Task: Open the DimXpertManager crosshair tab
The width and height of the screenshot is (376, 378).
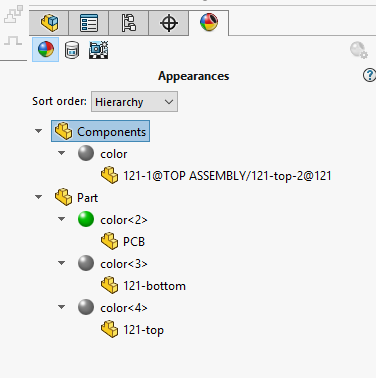Action: click(x=169, y=23)
